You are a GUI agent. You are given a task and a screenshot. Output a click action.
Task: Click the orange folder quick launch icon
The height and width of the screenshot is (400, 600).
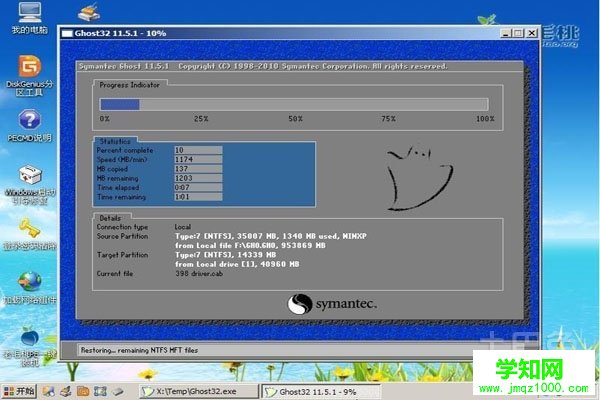coord(83,391)
